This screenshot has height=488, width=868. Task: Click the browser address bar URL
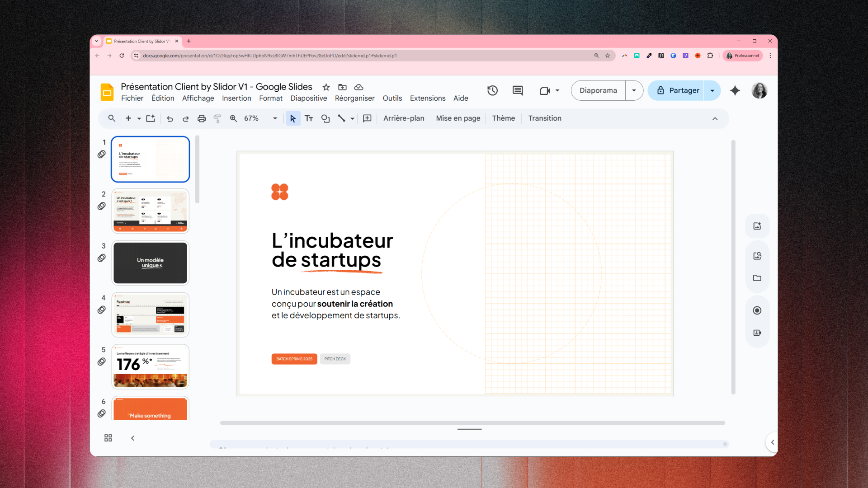(x=270, y=56)
